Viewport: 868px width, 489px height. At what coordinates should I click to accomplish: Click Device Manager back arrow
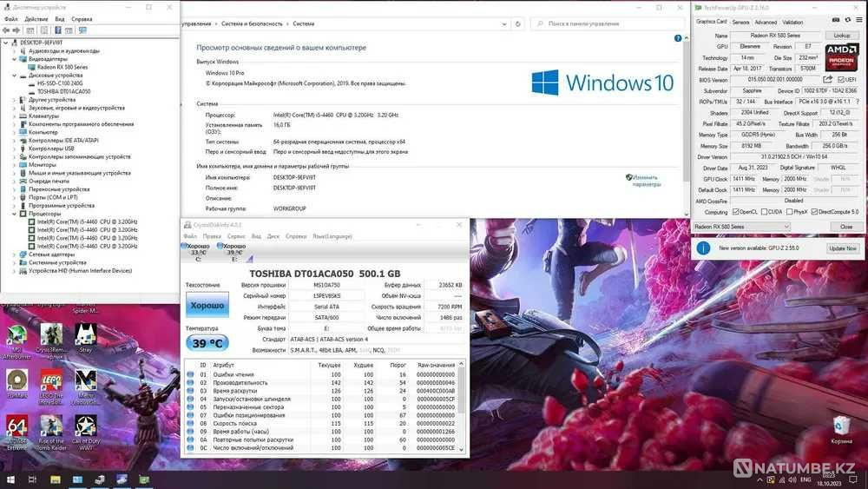7,30
